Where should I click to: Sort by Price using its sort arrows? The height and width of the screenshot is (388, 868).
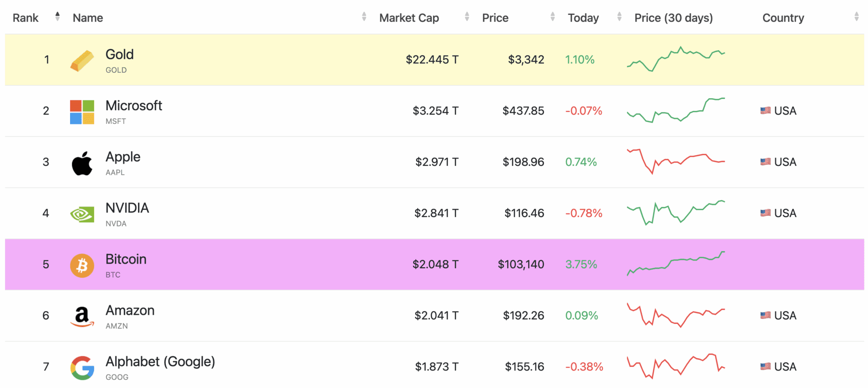tap(552, 17)
